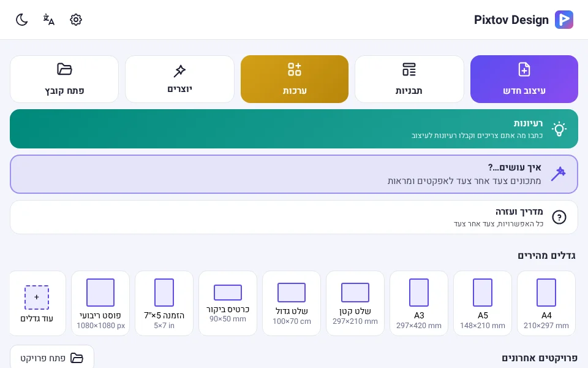Click the Pixtov Design logo icon

pos(564,20)
